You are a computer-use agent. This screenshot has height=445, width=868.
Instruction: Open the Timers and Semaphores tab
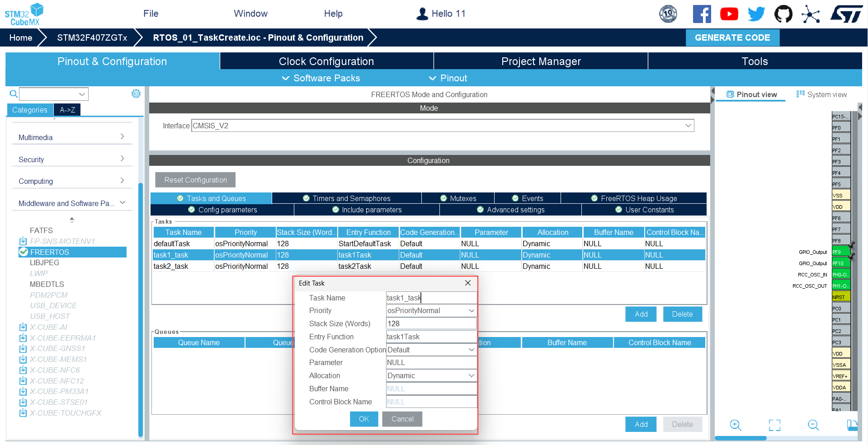click(347, 198)
